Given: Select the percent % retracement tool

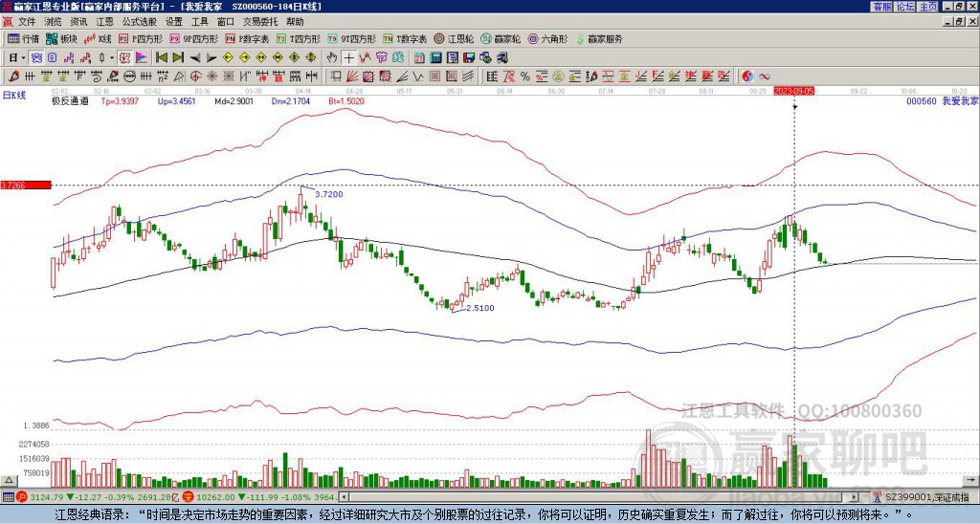Looking at the screenshot, I should (x=525, y=76).
